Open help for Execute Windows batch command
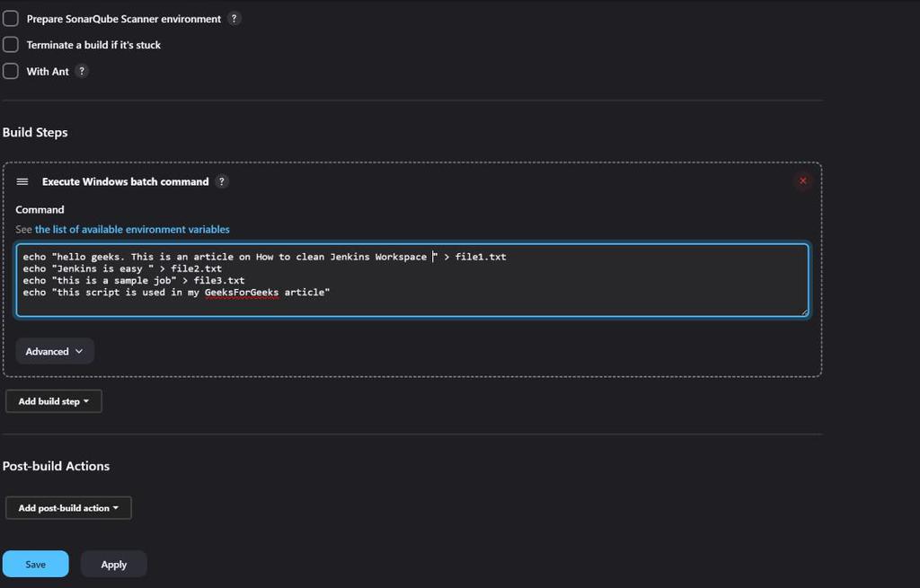 coord(222,181)
